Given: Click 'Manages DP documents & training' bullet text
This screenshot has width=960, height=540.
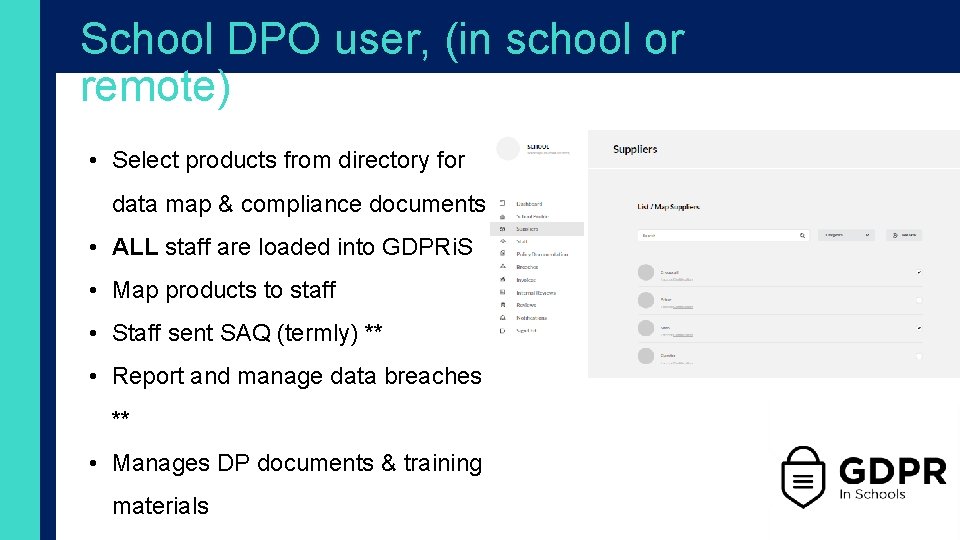Looking at the screenshot, I should tap(297, 463).
